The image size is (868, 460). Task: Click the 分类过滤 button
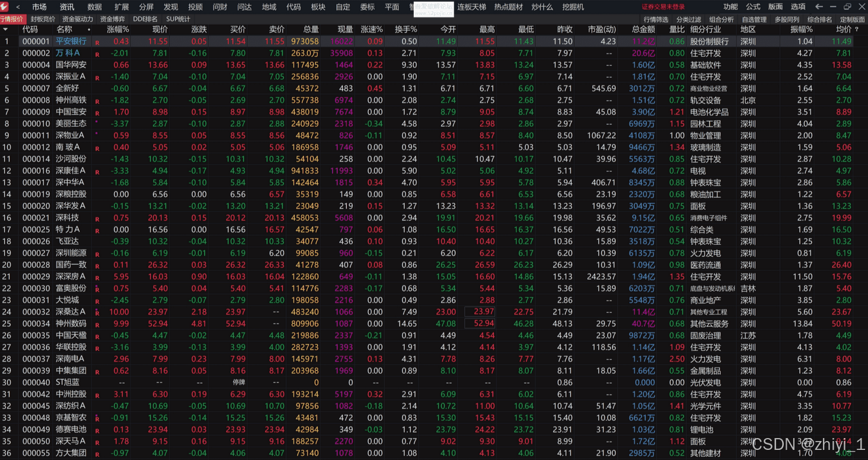(x=688, y=19)
